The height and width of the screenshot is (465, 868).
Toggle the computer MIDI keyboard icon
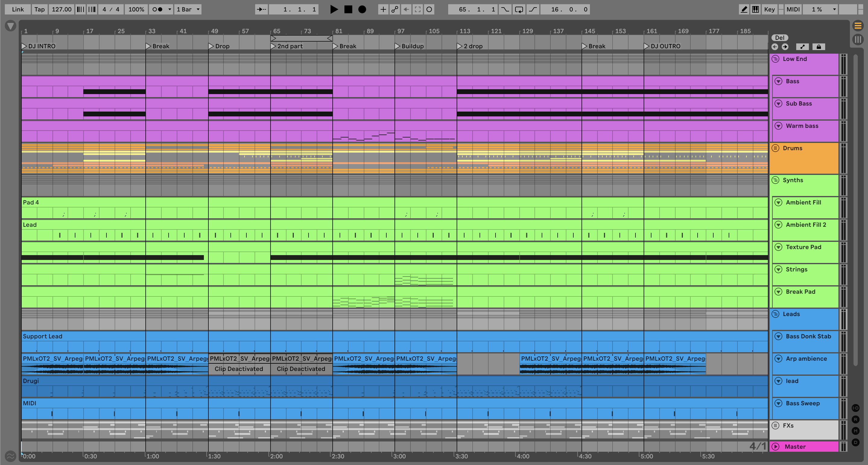tap(756, 9)
